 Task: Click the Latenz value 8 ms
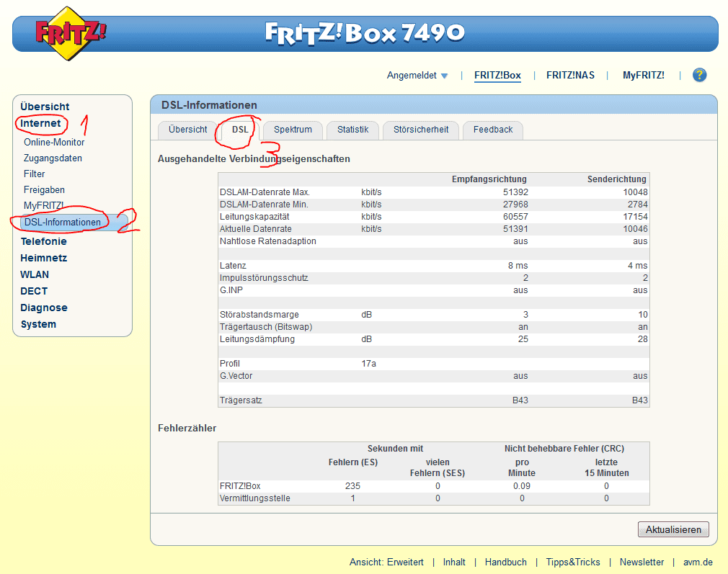coord(518,266)
